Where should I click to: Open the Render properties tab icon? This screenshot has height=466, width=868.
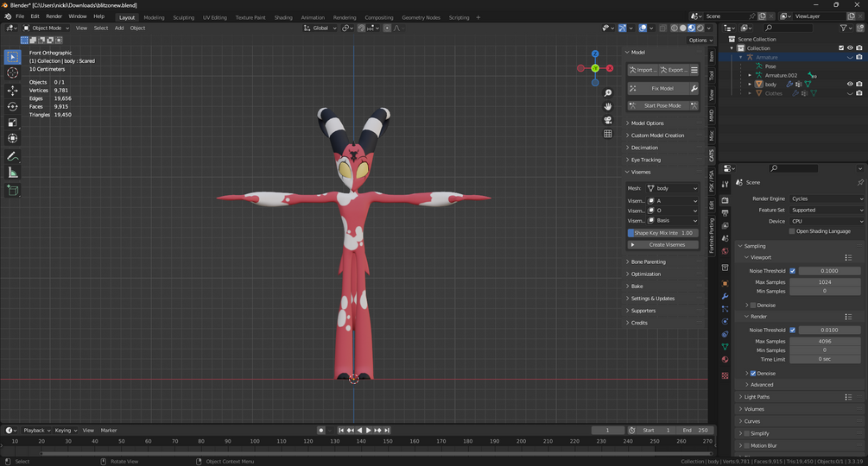click(x=725, y=201)
